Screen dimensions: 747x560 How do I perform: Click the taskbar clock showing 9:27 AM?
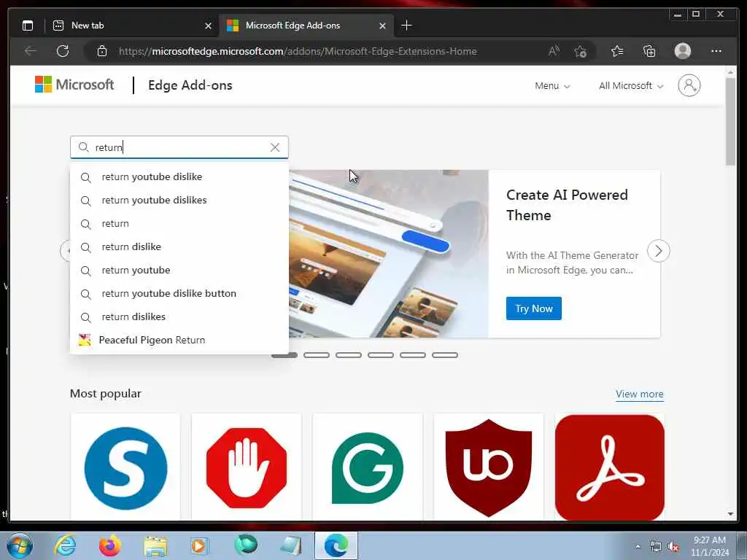(x=709, y=546)
